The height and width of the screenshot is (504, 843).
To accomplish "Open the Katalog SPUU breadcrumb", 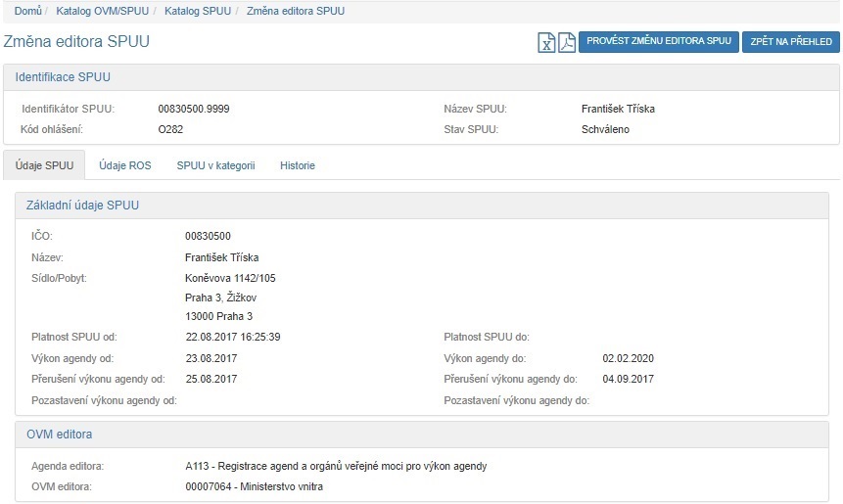I will pyautogui.click(x=199, y=12).
